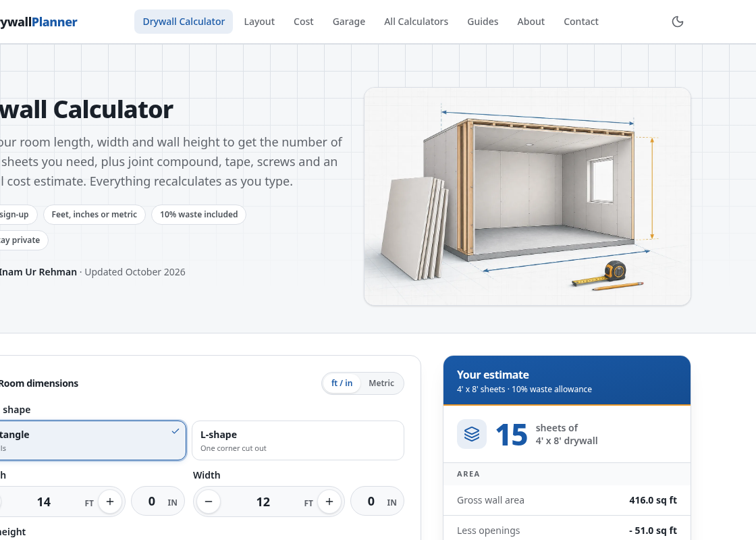
Task: Click the 'Room dimensions' heading
Action: pos(38,383)
